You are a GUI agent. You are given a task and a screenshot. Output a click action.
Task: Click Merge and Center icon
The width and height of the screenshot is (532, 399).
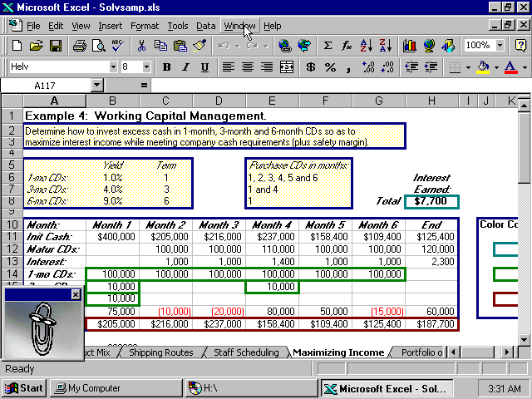click(287, 67)
